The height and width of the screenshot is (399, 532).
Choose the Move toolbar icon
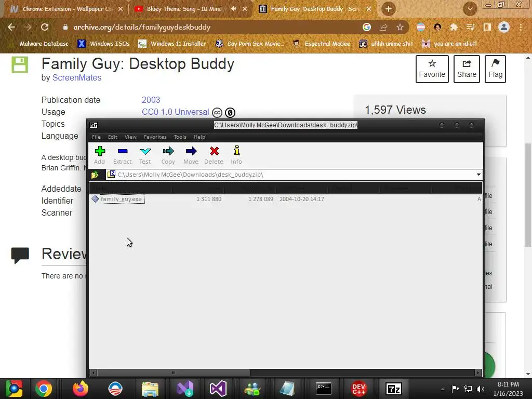pos(191,155)
